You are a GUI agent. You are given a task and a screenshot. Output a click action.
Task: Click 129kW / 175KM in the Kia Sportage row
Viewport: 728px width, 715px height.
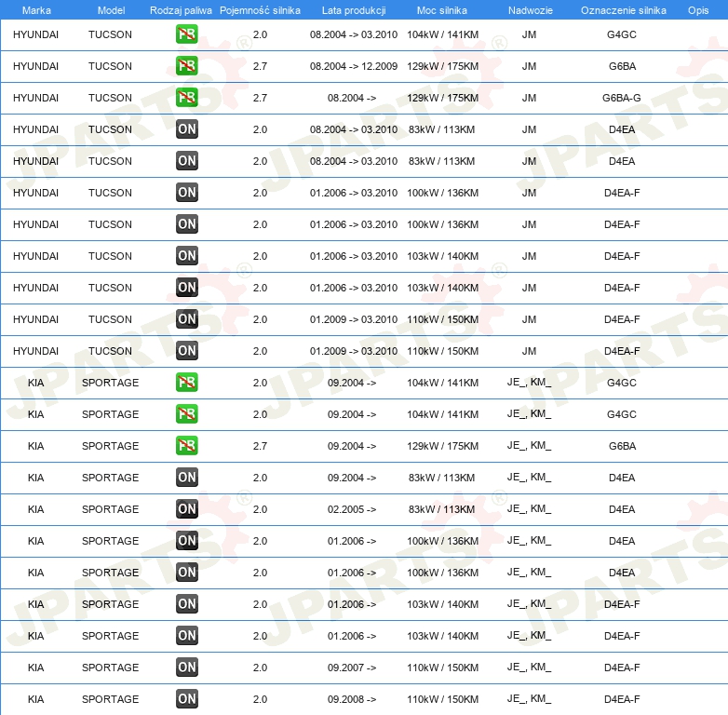coord(442,446)
